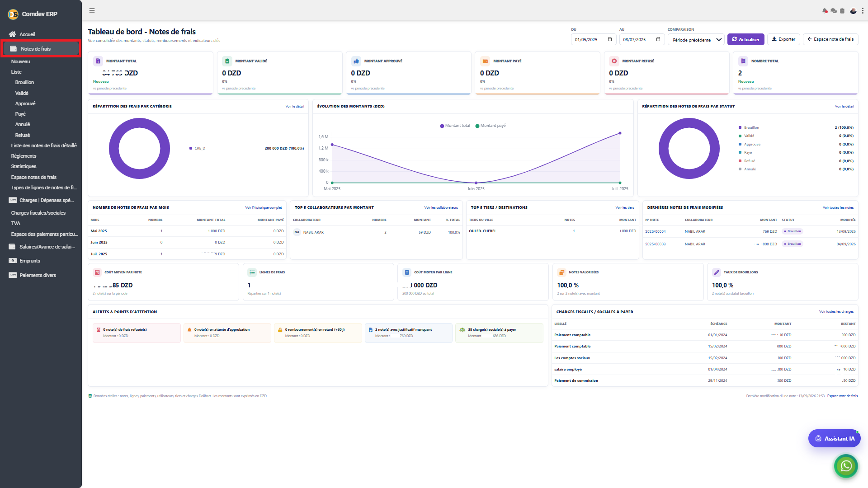Screen dimensions: 868x488
Task: Open the notifications bell
Action: tap(825, 11)
